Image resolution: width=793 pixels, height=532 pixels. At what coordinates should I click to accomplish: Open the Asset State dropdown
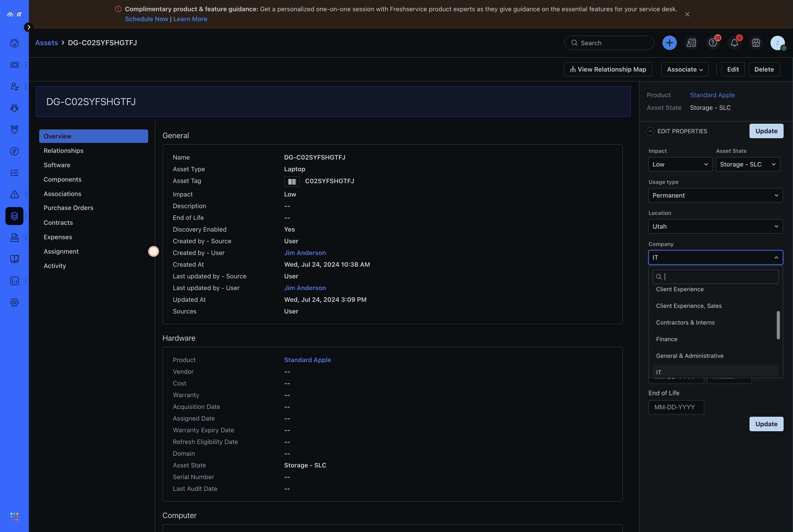click(748, 164)
